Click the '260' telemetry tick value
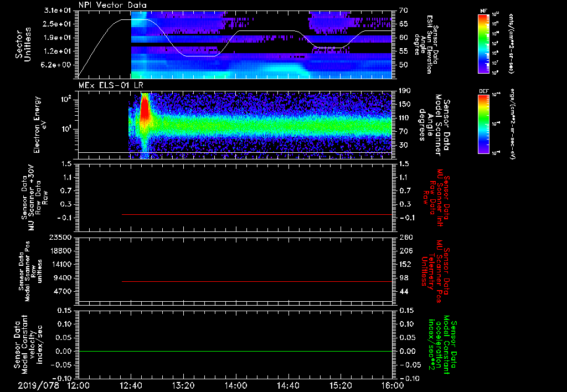 406,238
